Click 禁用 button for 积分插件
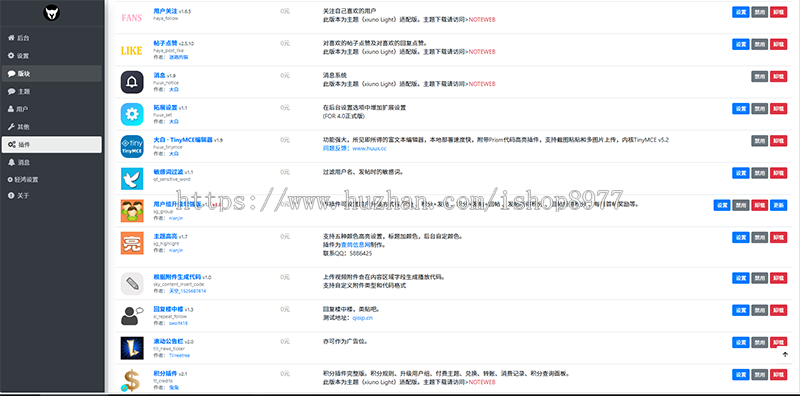The image size is (800, 396). tap(760, 375)
